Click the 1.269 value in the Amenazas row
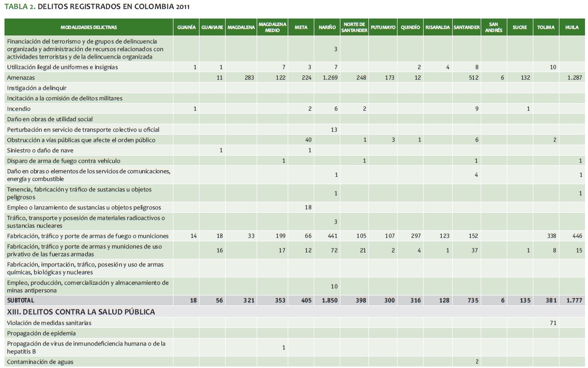This screenshot has height=368, width=588. [329, 78]
